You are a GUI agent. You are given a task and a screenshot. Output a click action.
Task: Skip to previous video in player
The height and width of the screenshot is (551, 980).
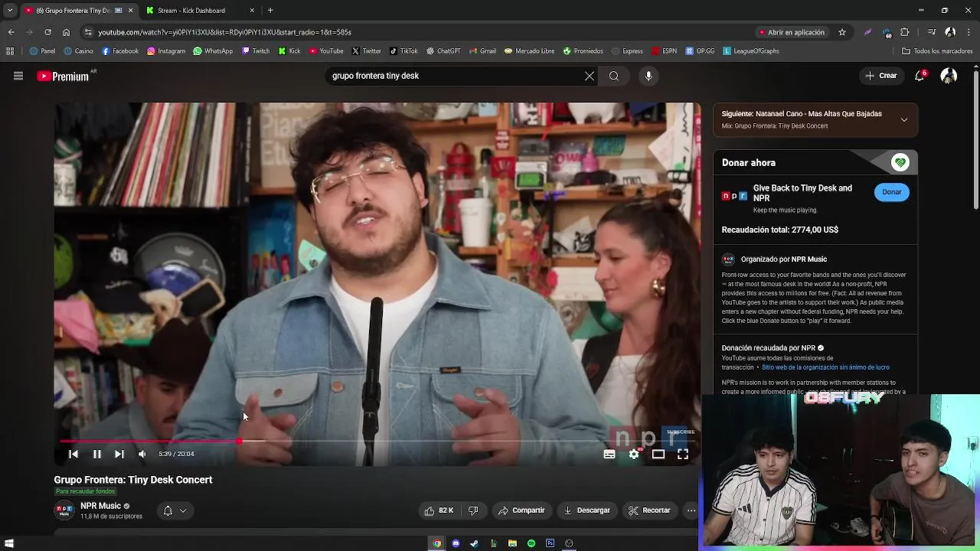click(73, 454)
